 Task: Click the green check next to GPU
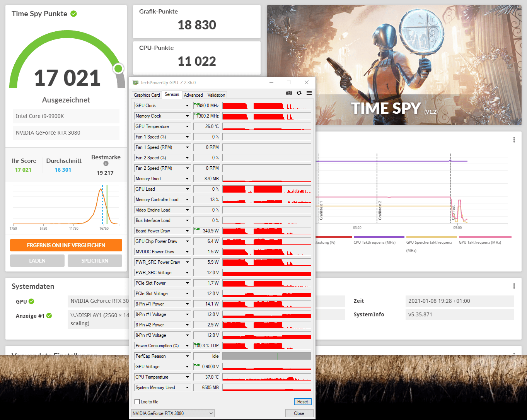coord(31,302)
